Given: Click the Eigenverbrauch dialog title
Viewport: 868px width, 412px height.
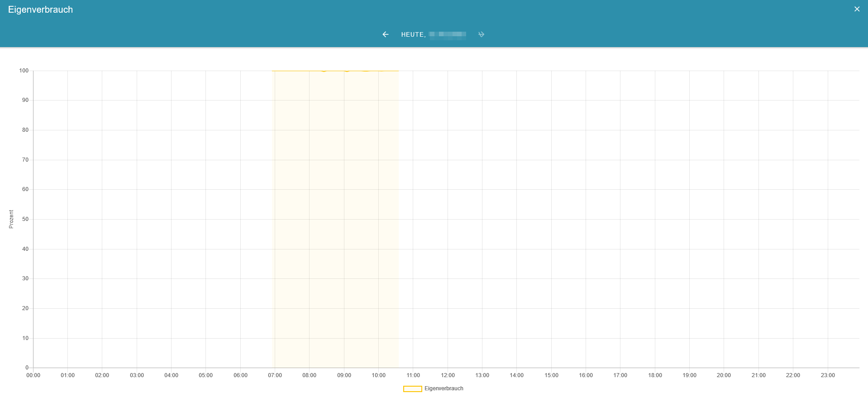Looking at the screenshot, I should [x=40, y=10].
